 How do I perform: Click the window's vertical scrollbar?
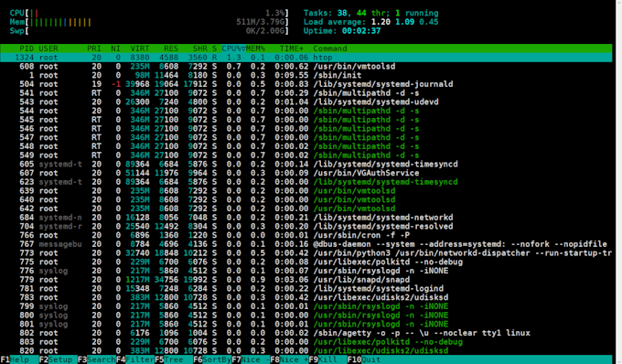619,182
